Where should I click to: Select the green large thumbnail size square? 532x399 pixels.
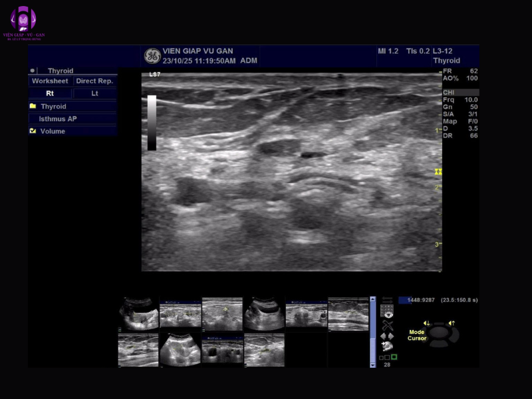tap(394, 357)
